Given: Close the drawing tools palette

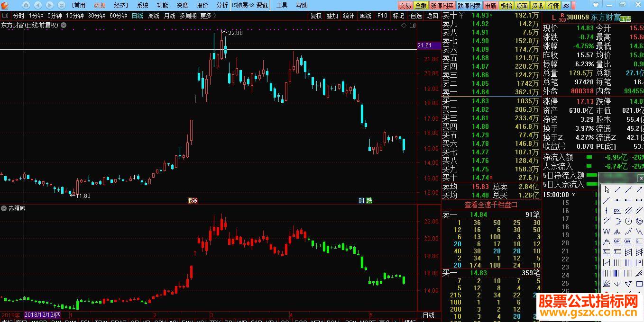Looking at the screenshot, I should [641, 178].
